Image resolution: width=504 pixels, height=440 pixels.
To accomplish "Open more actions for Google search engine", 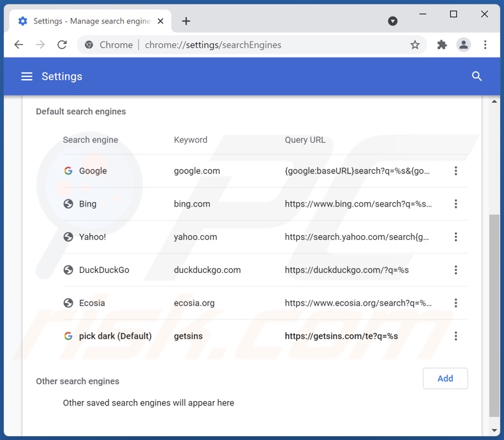I will pos(456,171).
